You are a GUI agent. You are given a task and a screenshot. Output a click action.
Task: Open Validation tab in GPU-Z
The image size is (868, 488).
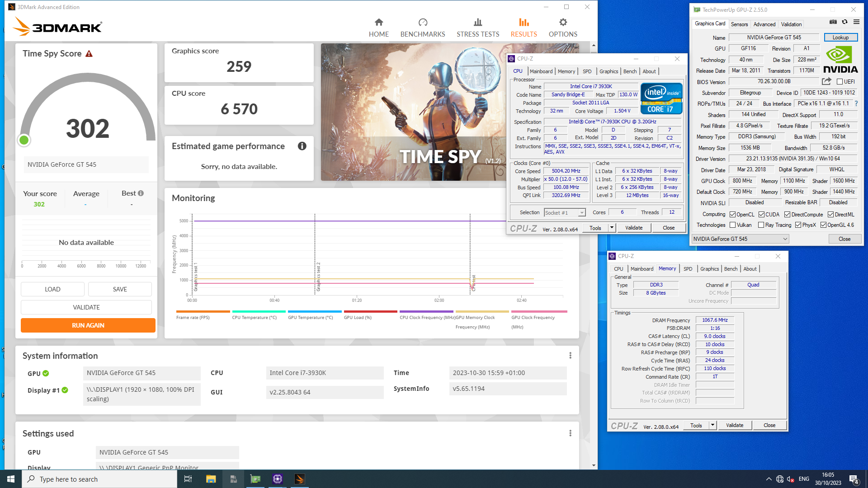pos(791,24)
